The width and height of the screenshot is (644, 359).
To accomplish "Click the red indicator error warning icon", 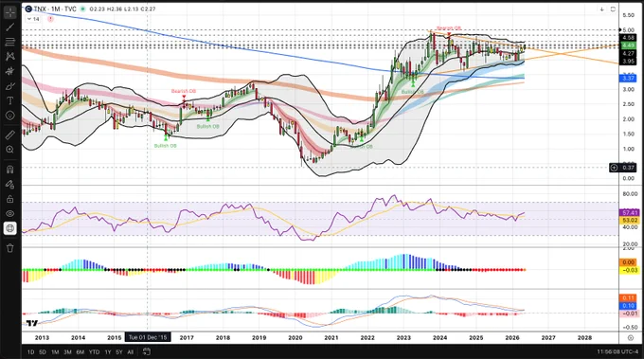I will (50, 19).
